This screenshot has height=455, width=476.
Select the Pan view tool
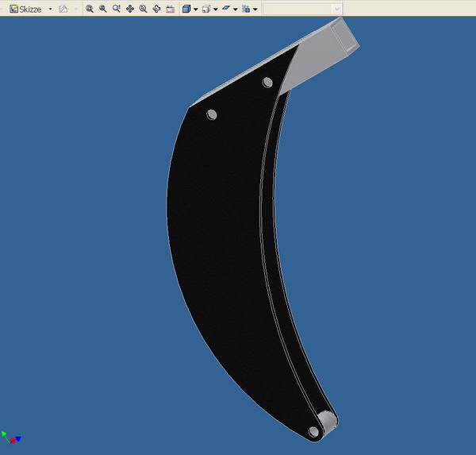130,9
